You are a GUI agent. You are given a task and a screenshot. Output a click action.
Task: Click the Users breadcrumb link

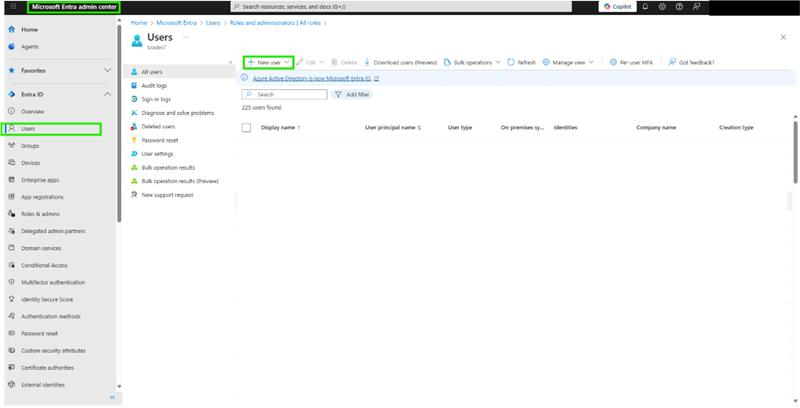tap(213, 23)
